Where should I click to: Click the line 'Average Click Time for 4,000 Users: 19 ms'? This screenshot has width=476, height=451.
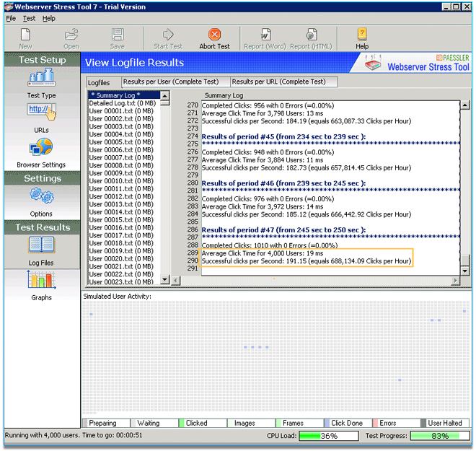click(263, 253)
